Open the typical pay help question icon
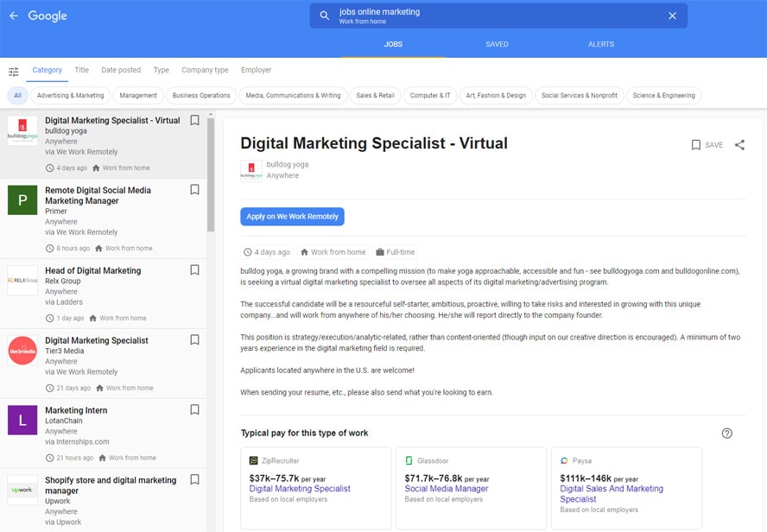The image size is (767, 532). click(727, 434)
